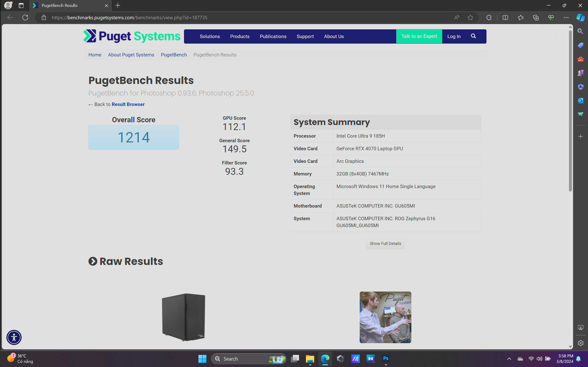Click the PugetBench breadcrumb link
The image size is (588, 367).
pyautogui.click(x=174, y=55)
